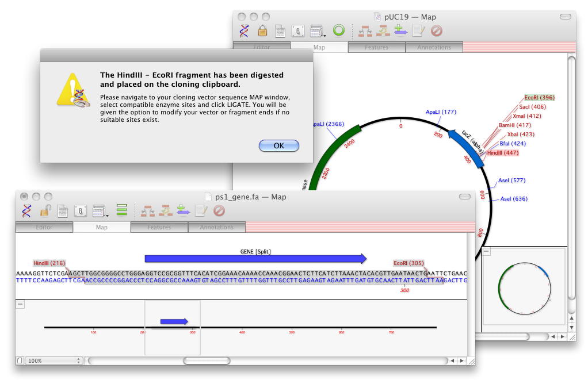This screenshot has width=588, height=380.
Task: Click the red prohibition icon in pUC19 toolbar
Action: pos(437,30)
